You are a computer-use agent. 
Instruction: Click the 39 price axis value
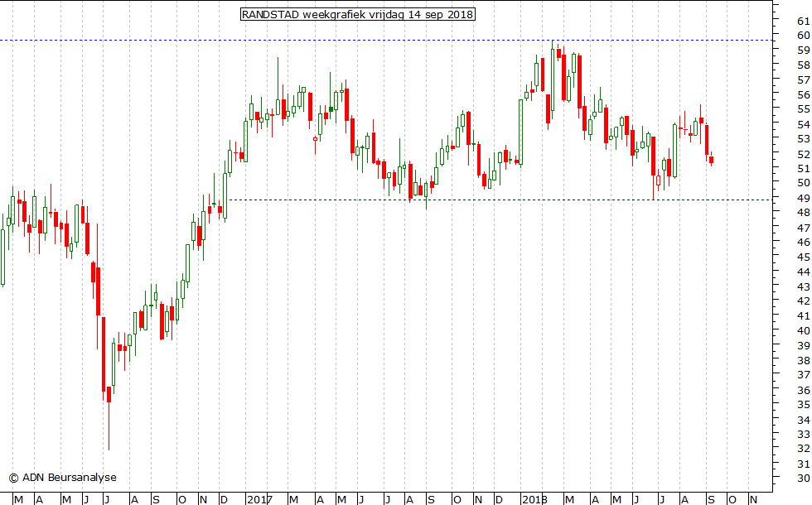point(803,346)
